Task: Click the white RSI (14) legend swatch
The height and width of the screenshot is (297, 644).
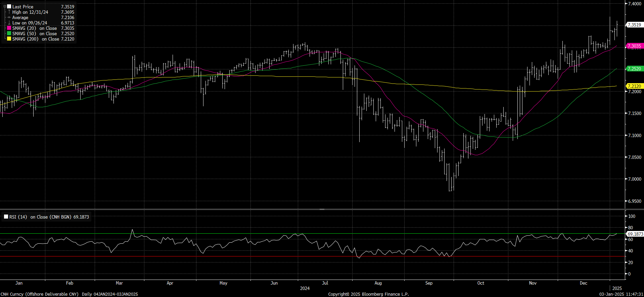Action: coord(6,217)
